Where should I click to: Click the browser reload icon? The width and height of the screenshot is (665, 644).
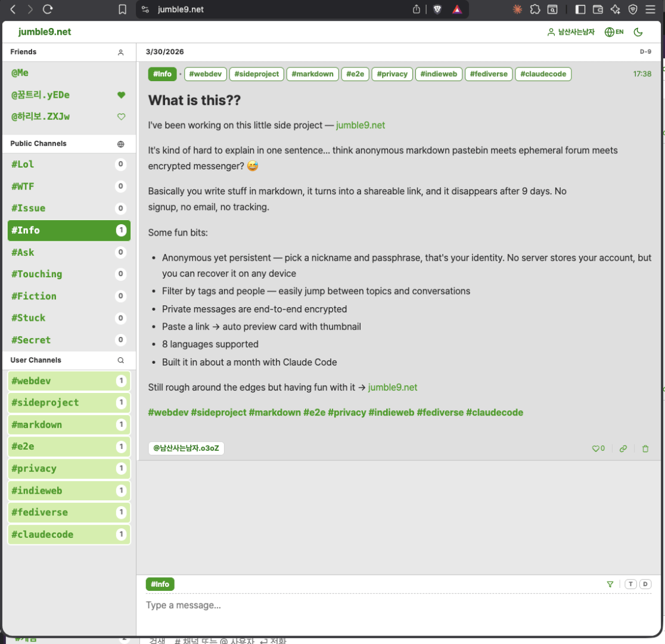click(48, 9)
